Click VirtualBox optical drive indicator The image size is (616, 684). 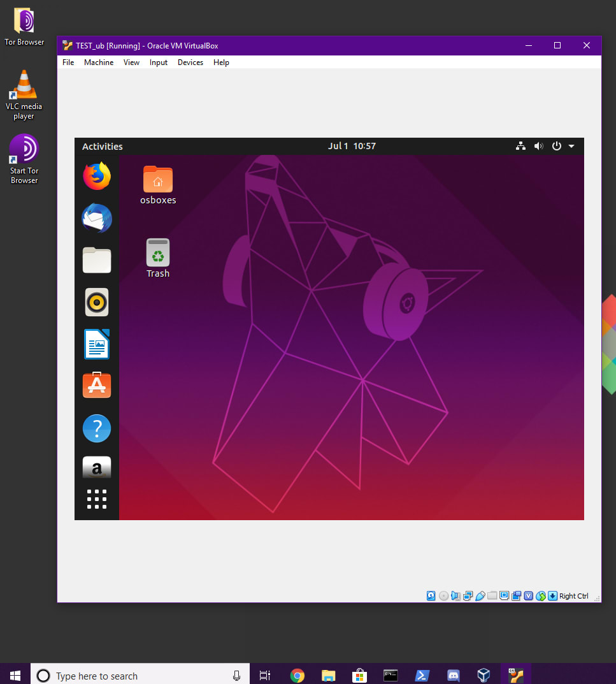pyautogui.click(x=443, y=596)
